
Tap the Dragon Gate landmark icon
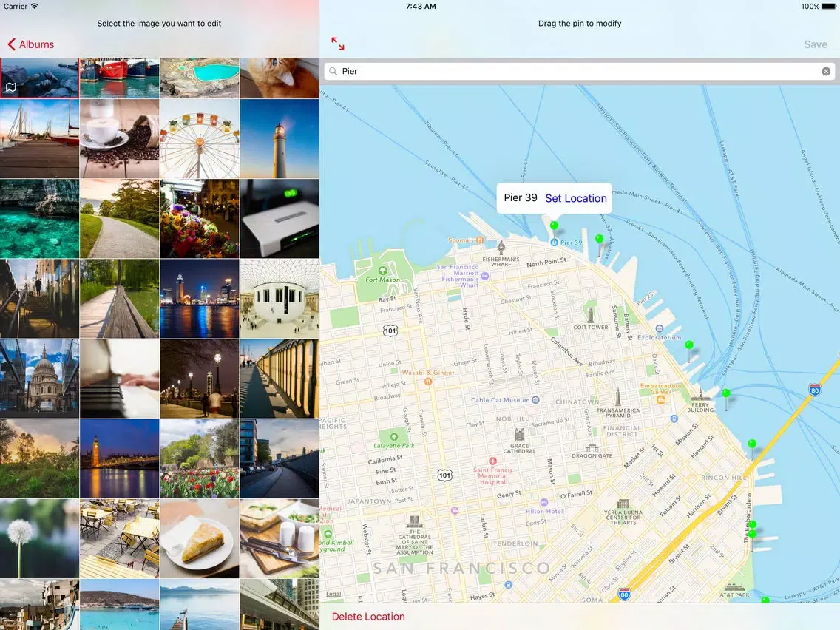[592, 448]
